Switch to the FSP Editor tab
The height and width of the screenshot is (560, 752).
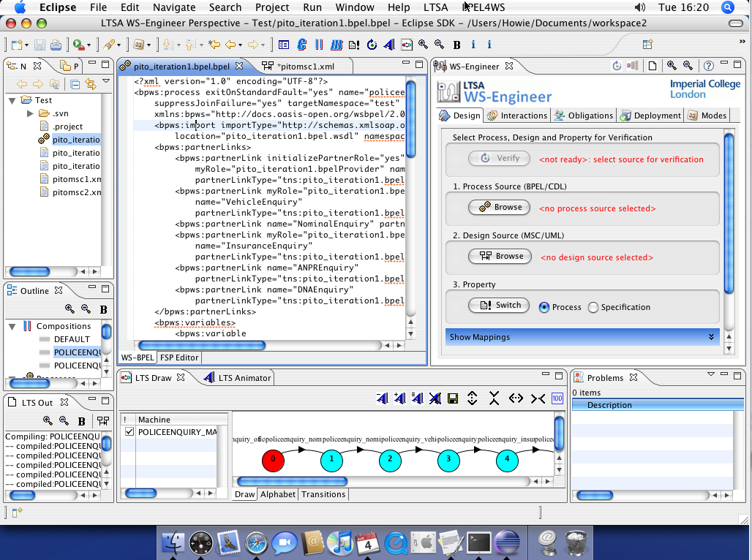pyautogui.click(x=179, y=357)
